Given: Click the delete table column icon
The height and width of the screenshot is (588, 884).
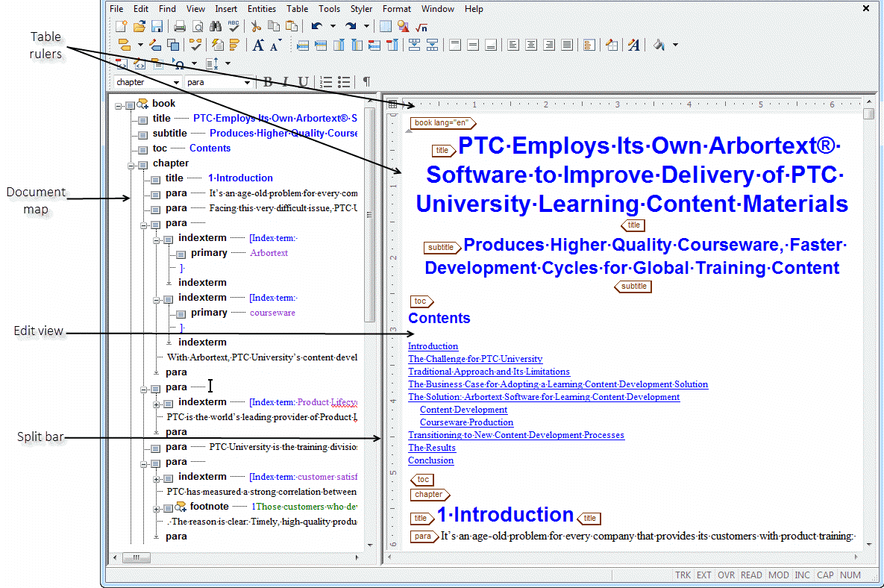Looking at the screenshot, I should coord(392,45).
